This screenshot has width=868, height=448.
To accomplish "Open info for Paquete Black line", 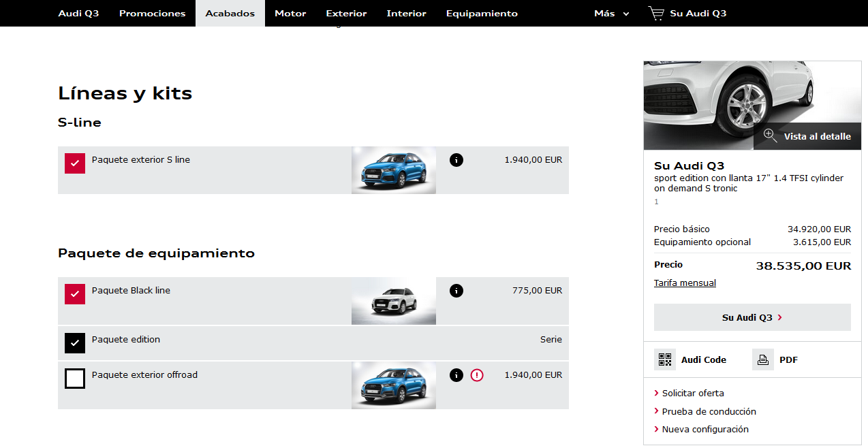I will click(456, 291).
